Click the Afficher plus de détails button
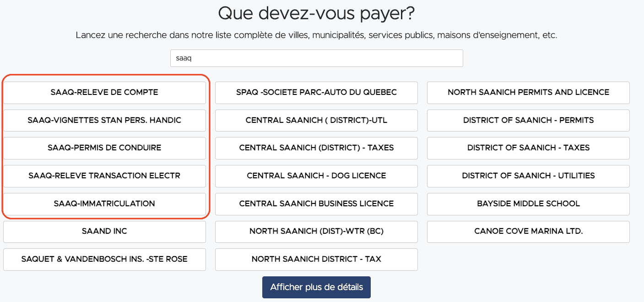 316,287
